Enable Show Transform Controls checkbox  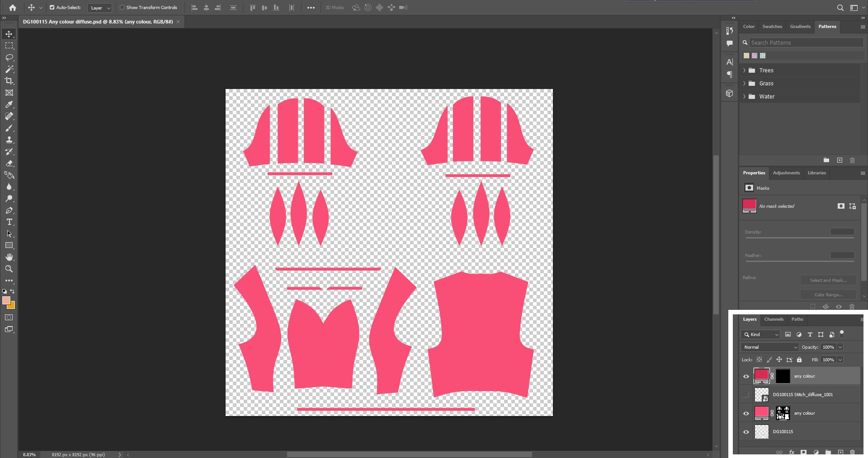pos(122,7)
